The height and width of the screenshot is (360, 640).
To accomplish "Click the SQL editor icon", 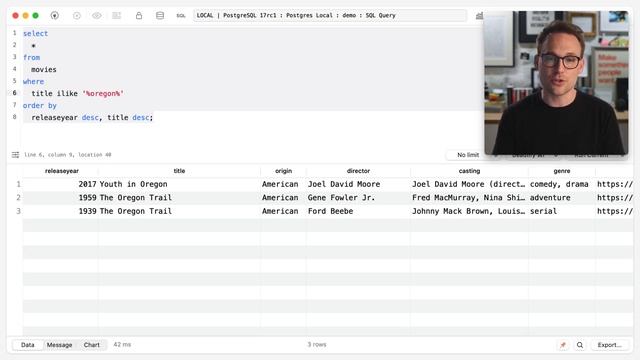I will pyautogui.click(x=181, y=16).
